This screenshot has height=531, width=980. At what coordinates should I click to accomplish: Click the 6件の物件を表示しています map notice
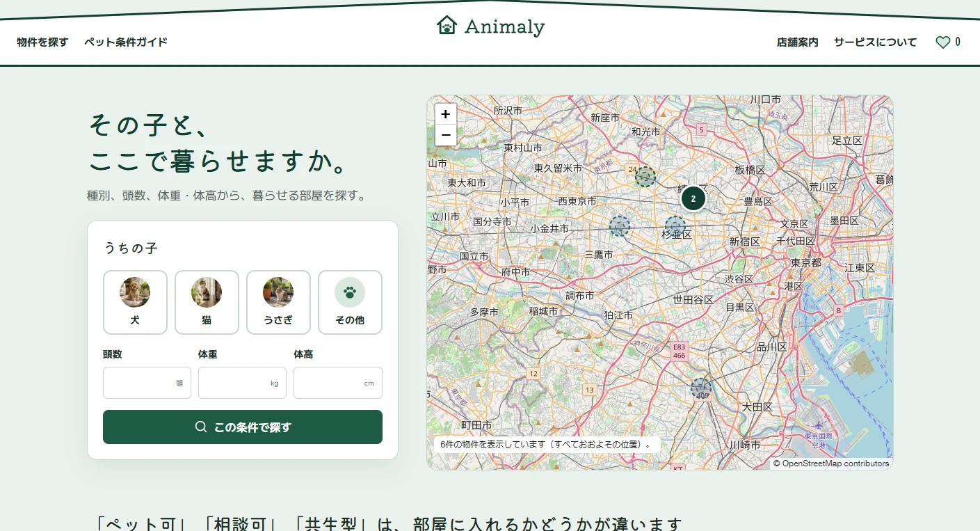(547, 444)
